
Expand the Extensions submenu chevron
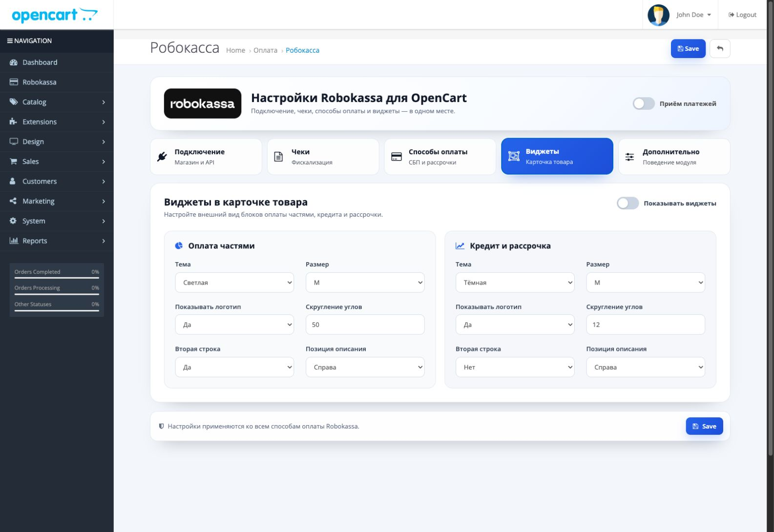coord(104,122)
